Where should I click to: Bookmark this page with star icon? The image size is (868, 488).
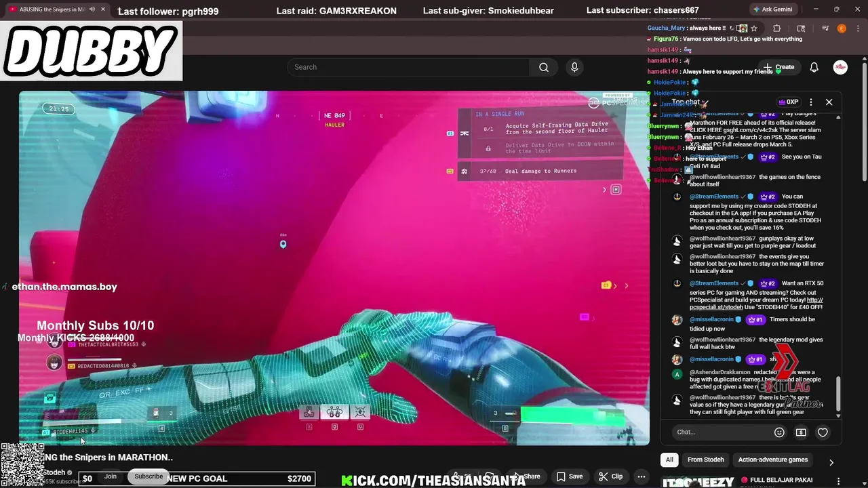tap(754, 28)
